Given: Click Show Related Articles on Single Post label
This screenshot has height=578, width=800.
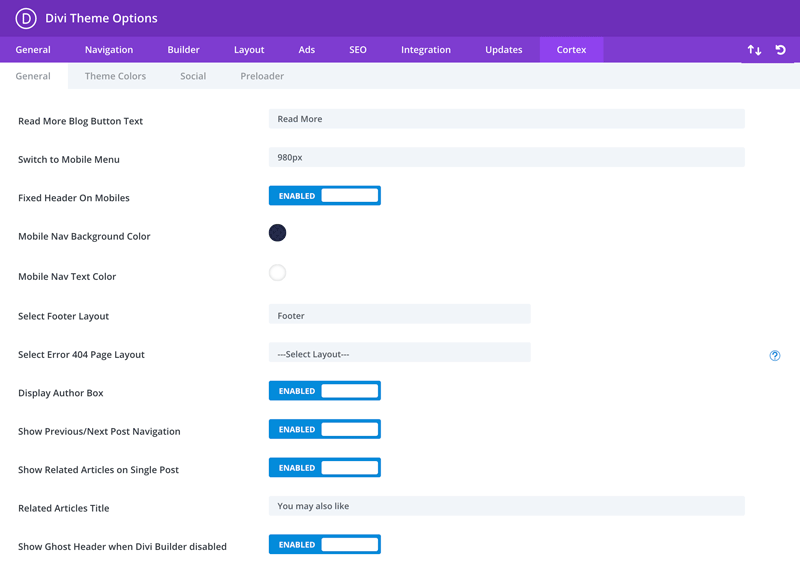Looking at the screenshot, I should pyautogui.click(x=98, y=470).
